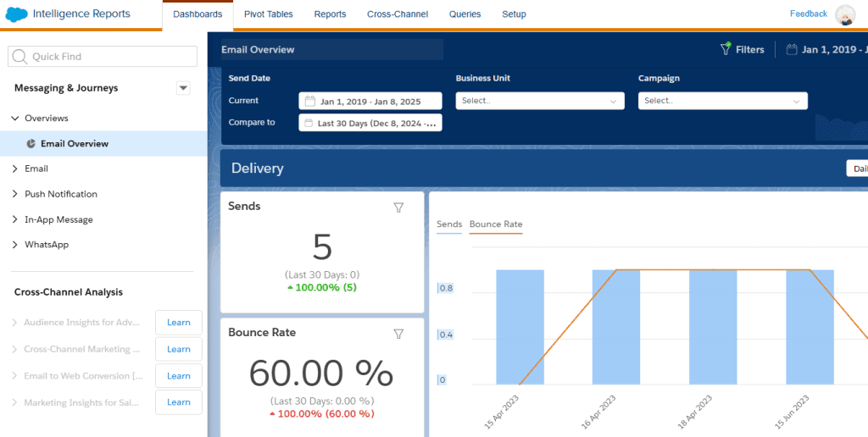Image resolution: width=868 pixels, height=437 pixels.
Task: Click the Sends widget filter icon
Action: pos(398,207)
